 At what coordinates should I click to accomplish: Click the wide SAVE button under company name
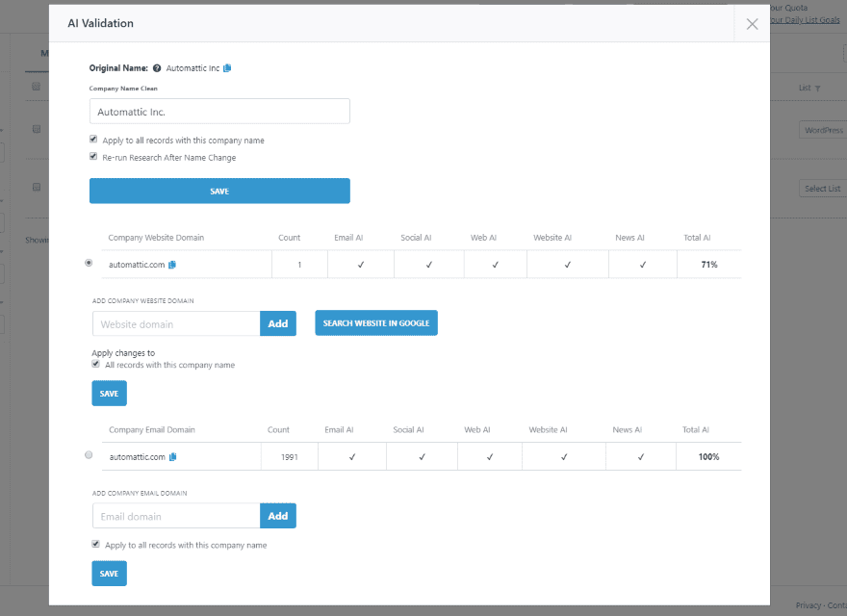click(x=219, y=192)
